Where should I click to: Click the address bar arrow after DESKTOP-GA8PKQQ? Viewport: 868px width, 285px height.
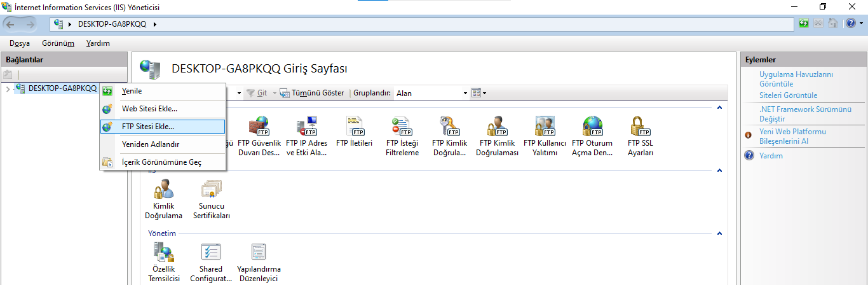[x=154, y=24]
